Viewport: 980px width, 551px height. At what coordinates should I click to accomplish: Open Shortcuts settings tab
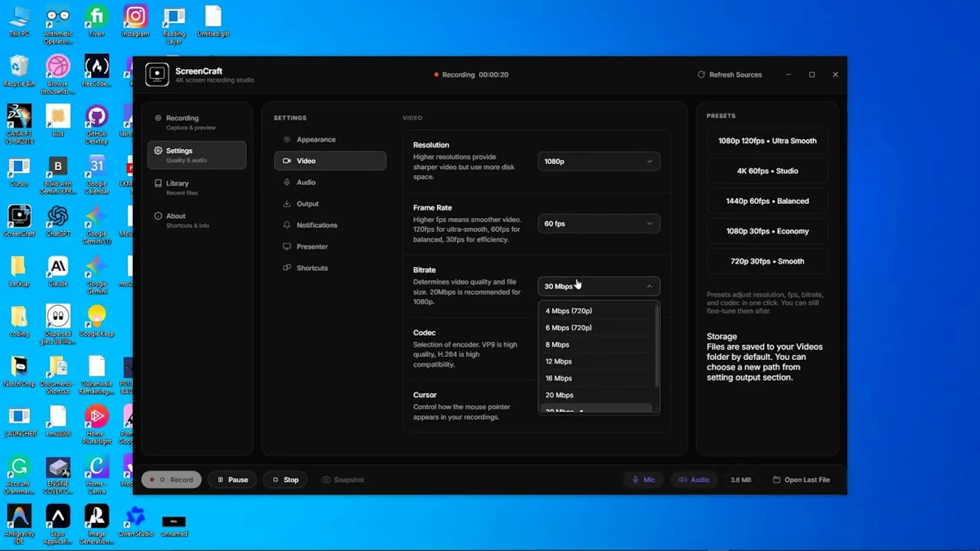(330, 268)
